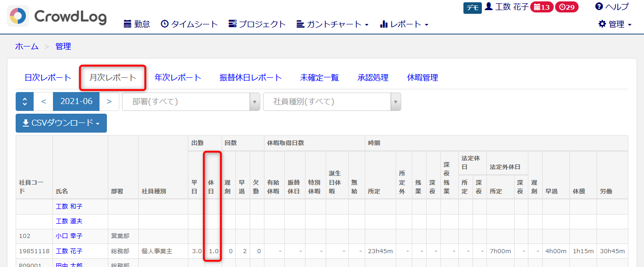The width and height of the screenshot is (644, 267).
Task: Open the 社員種別(すべて) dropdown
Action: click(x=332, y=101)
